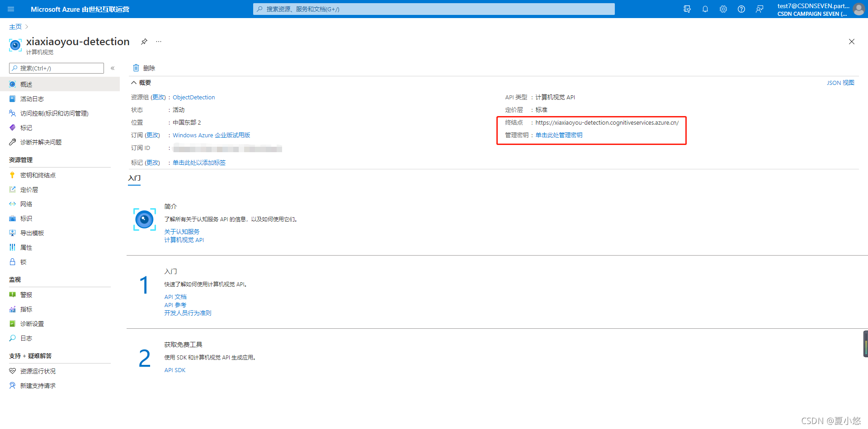Collapse the 概要 essentials section
Image resolution: width=868 pixels, height=429 pixels.
coord(134,83)
